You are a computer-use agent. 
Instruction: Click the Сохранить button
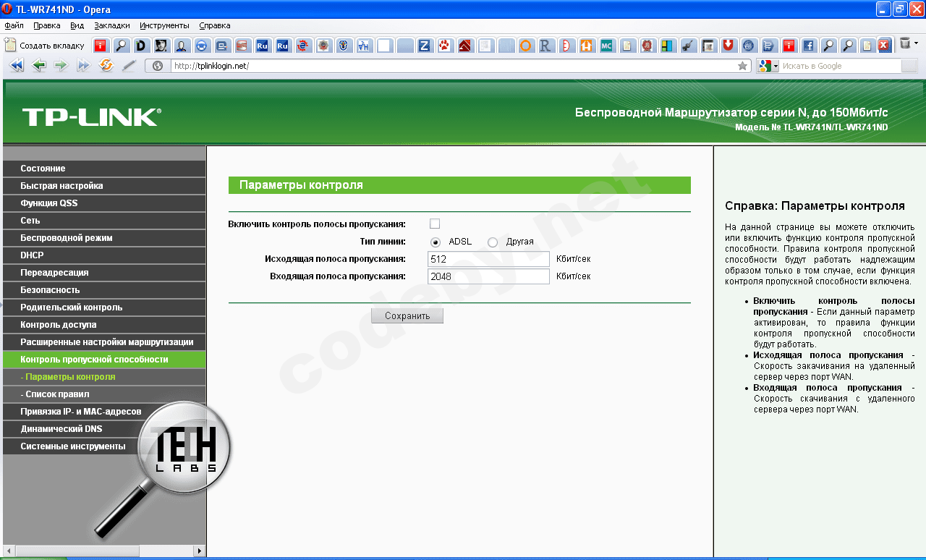click(x=407, y=316)
